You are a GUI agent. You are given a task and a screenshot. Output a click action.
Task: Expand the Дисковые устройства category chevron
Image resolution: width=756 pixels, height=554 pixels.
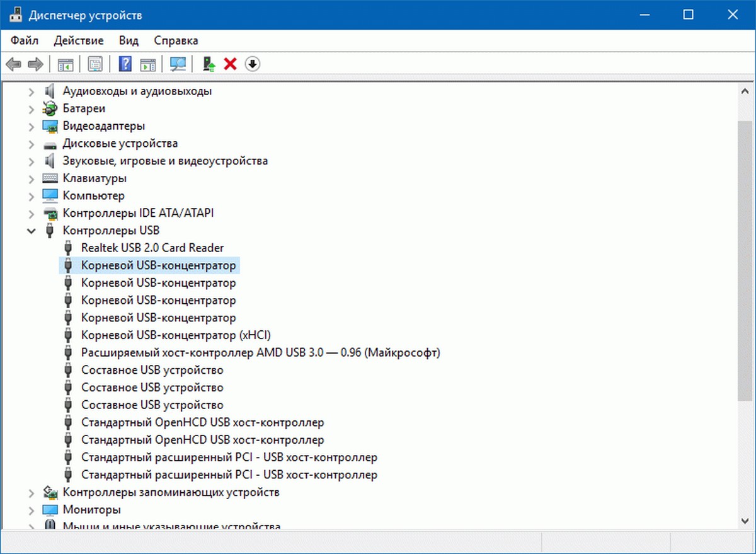(x=31, y=144)
